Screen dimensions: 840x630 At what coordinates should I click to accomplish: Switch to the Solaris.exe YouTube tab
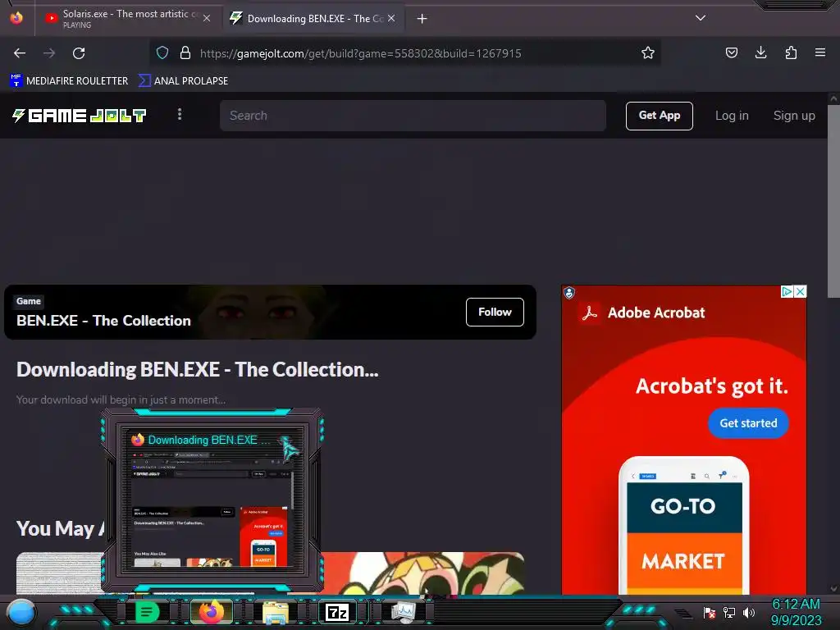click(x=127, y=18)
